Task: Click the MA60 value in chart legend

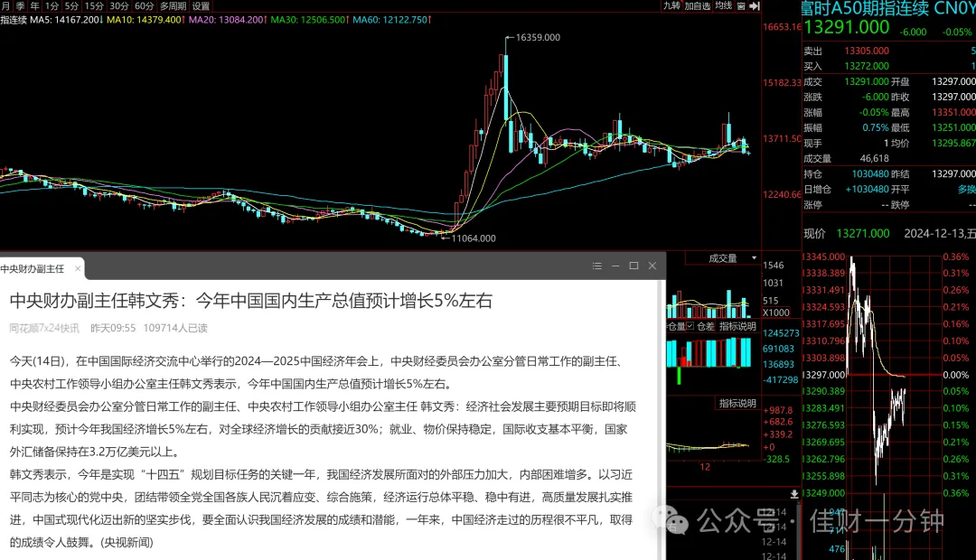Action: point(392,19)
